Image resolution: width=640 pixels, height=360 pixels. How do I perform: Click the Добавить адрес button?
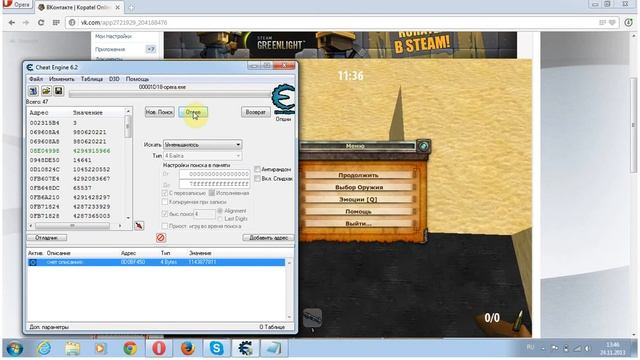coord(268,238)
